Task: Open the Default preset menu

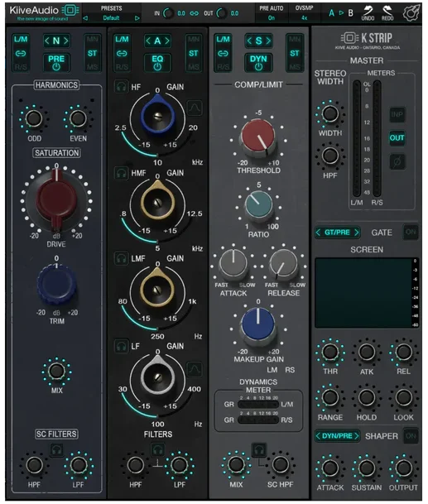Action: [x=111, y=18]
